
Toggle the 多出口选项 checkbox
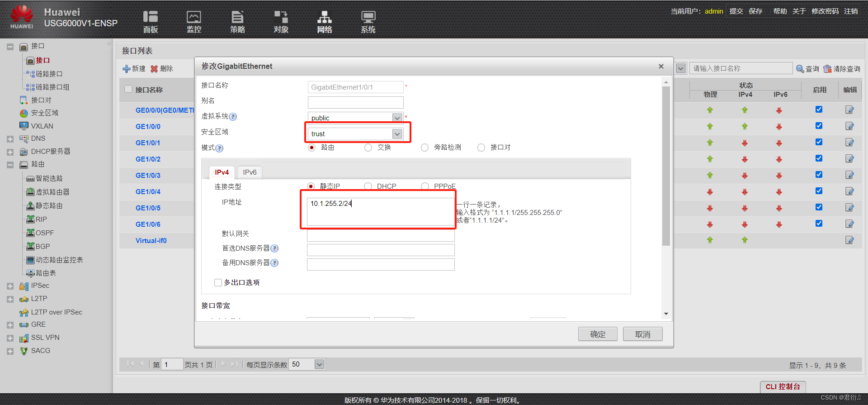tap(218, 283)
